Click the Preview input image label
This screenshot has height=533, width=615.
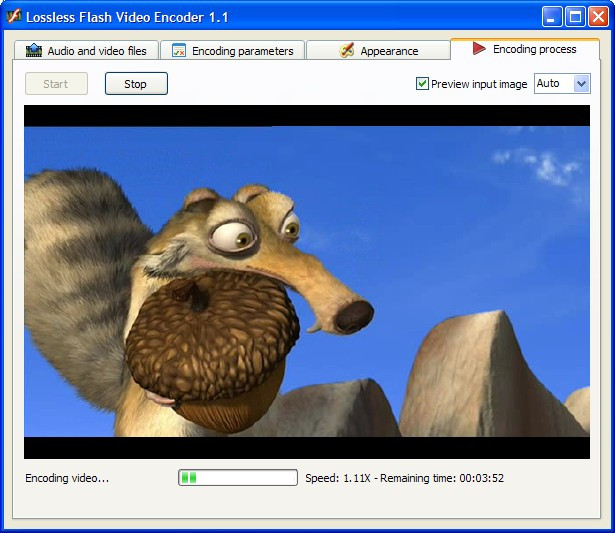tap(479, 84)
